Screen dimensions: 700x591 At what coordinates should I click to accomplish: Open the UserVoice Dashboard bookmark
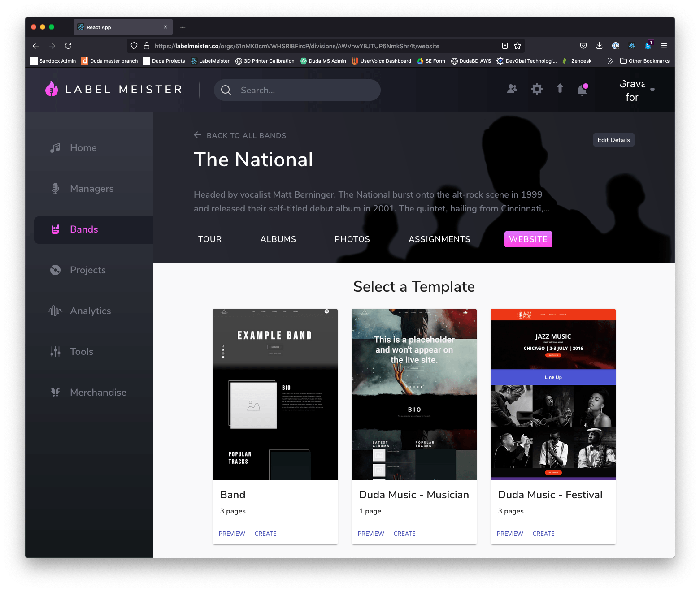point(382,61)
